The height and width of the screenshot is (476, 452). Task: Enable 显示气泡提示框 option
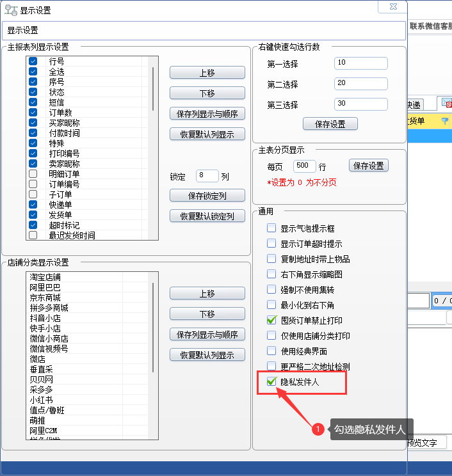(x=271, y=228)
